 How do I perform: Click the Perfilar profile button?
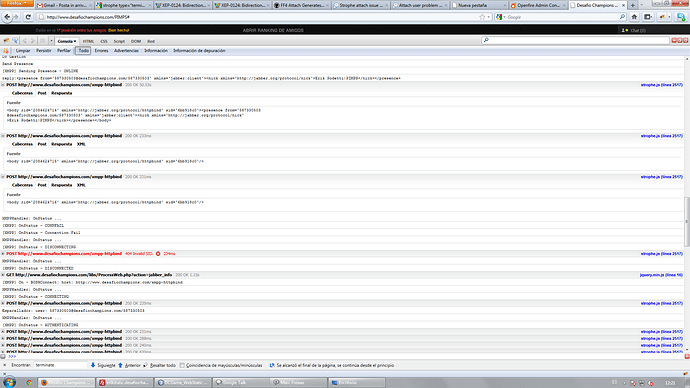pos(64,51)
